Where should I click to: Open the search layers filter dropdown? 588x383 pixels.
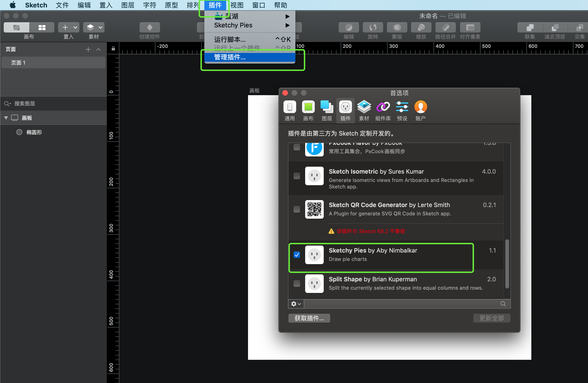pyautogui.click(x=8, y=104)
